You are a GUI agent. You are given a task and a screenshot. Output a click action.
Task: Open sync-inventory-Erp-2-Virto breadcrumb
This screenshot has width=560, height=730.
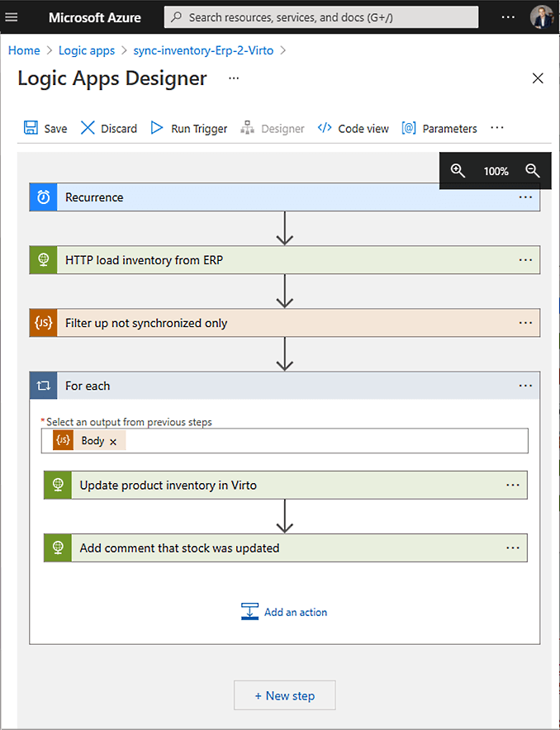(x=203, y=50)
